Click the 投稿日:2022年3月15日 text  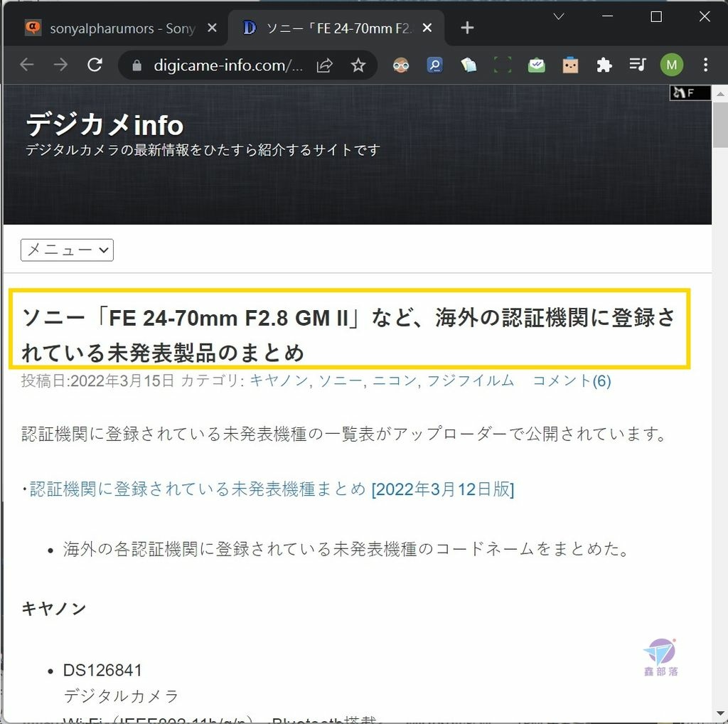[x=97, y=380]
